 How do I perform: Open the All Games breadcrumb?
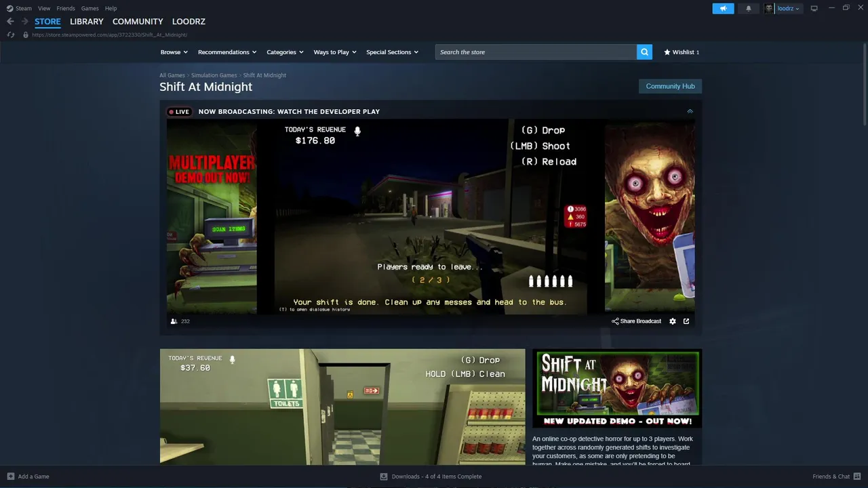[x=172, y=75]
